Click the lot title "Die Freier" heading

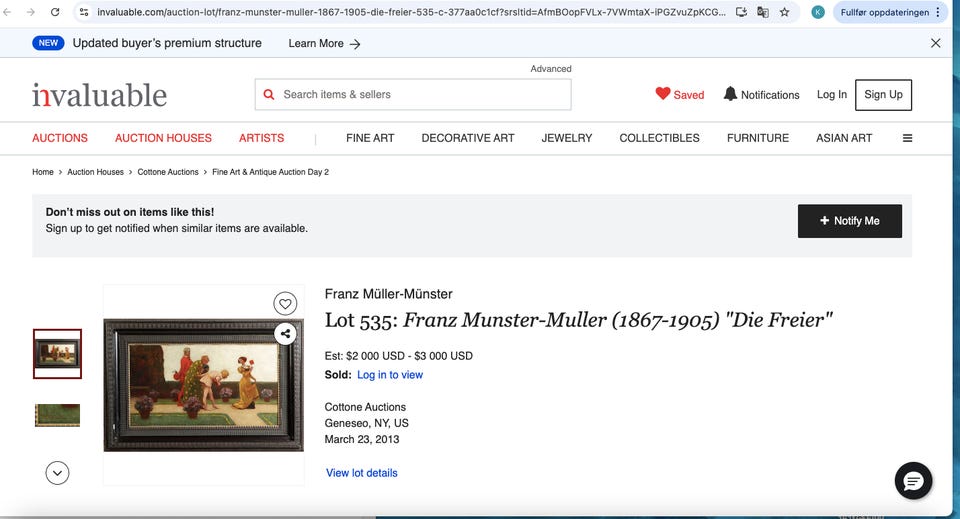(x=579, y=320)
